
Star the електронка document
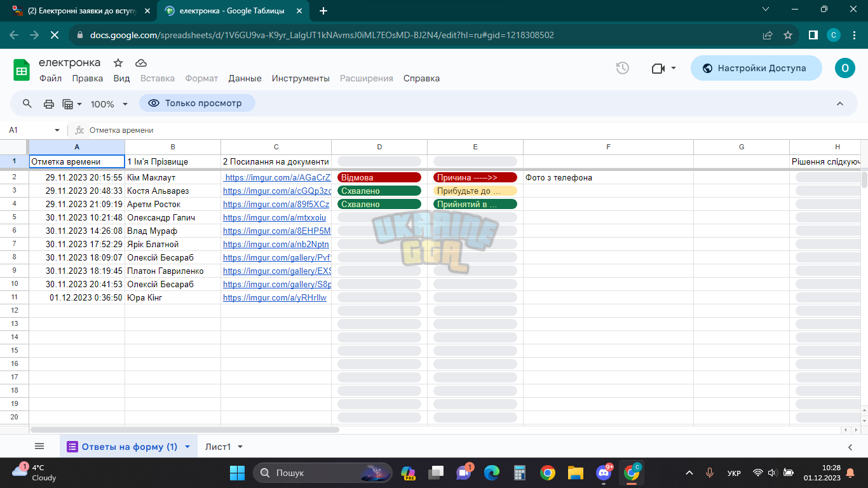[x=118, y=63]
